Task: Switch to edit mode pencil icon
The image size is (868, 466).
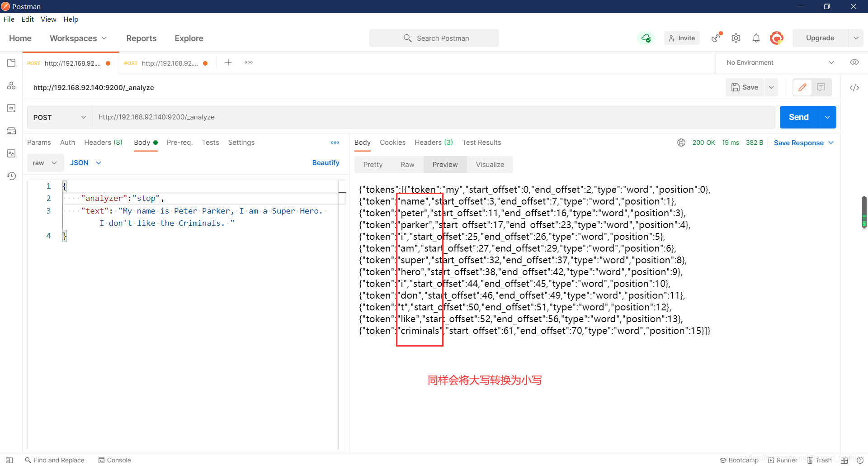Action: (x=802, y=87)
